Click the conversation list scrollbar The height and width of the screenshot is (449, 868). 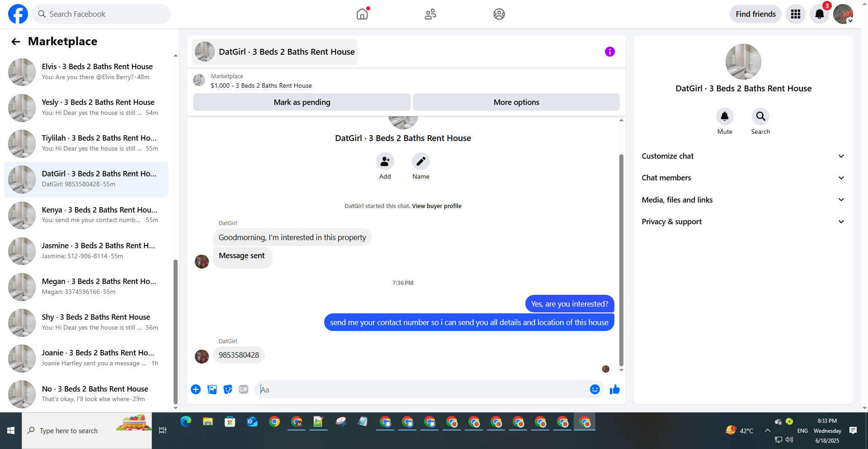coord(175,332)
